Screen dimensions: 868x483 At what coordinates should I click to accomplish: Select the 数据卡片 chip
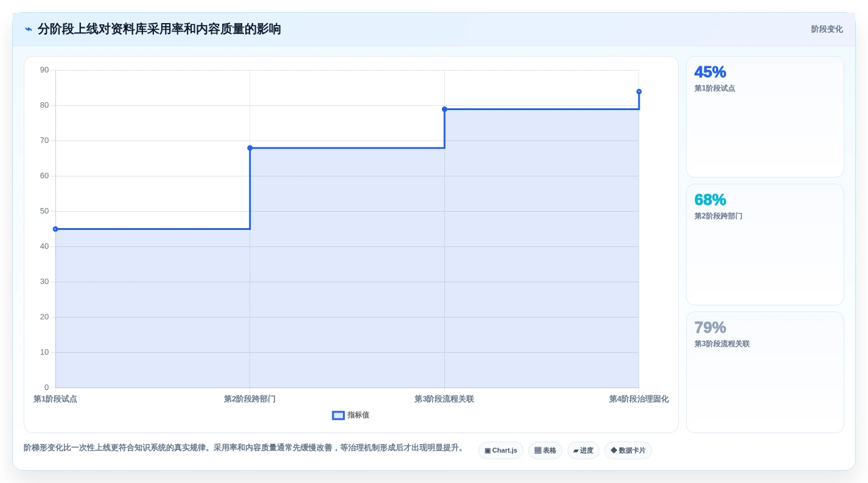click(628, 451)
